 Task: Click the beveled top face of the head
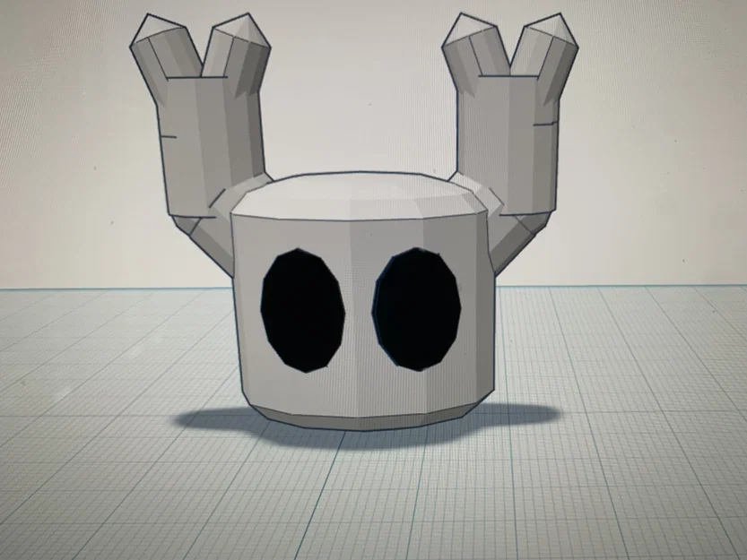[x=360, y=195]
